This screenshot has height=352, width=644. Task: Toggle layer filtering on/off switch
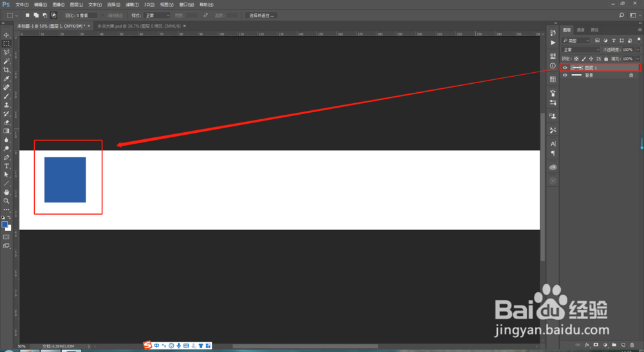(x=639, y=40)
